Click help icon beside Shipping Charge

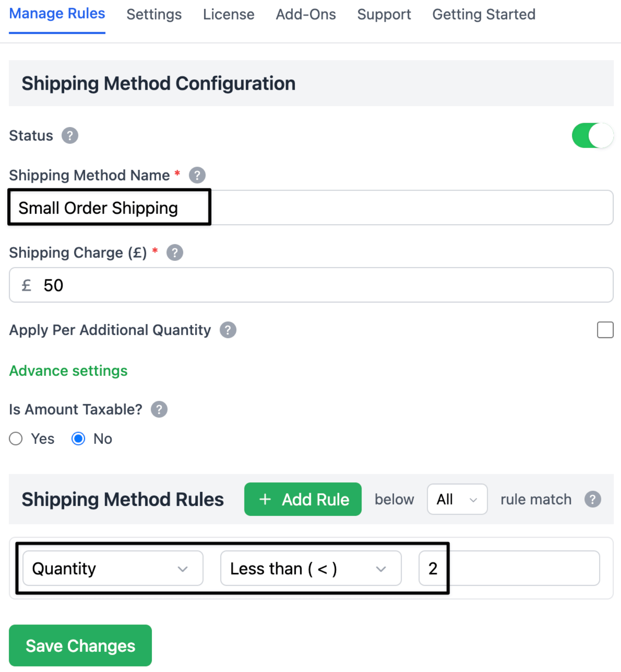[175, 253]
